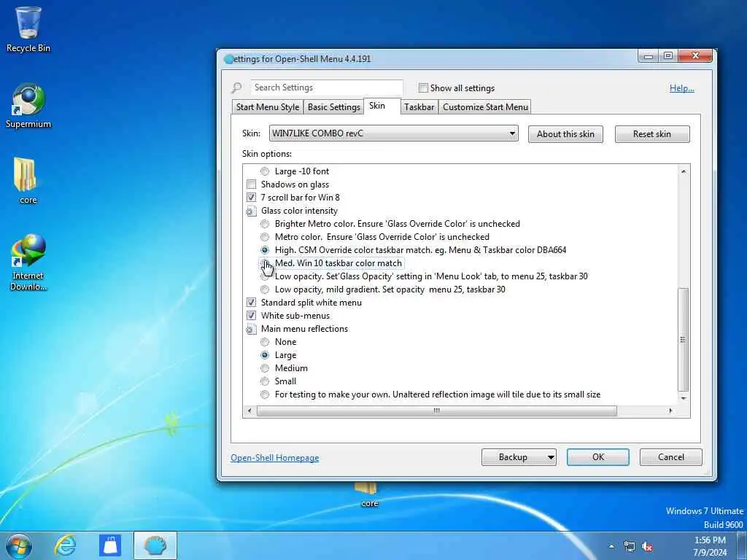Launch Internet Explorer from the taskbar
The width and height of the screenshot is (747, 560).
65,545
